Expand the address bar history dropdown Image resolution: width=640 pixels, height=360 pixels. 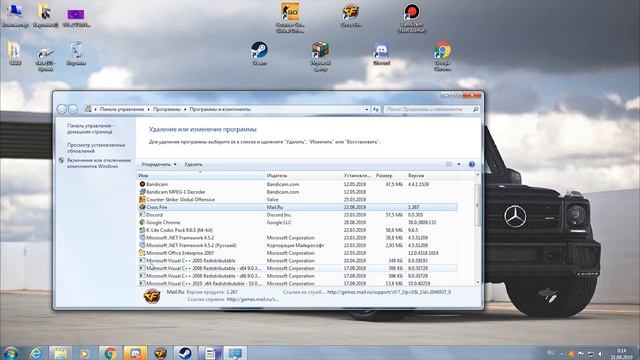[x=367, y=109]
